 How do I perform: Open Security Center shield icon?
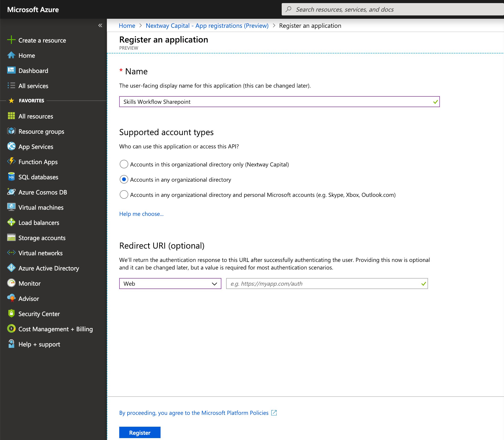click(11, 313)
